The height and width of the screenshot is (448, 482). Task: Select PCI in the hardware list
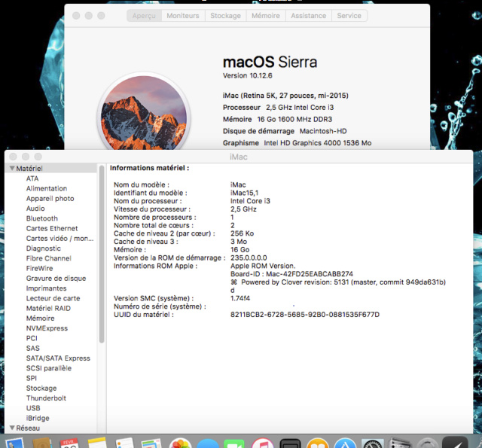point(32,338)
